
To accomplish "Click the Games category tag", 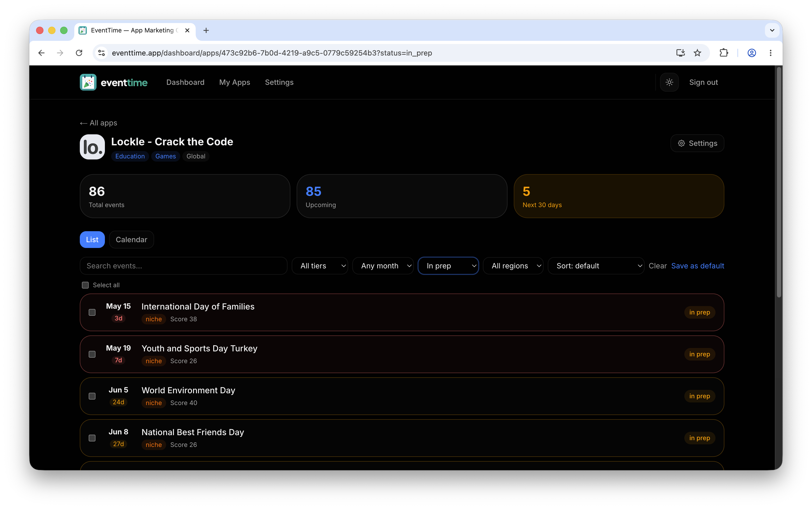I will (x=165, y=156).
